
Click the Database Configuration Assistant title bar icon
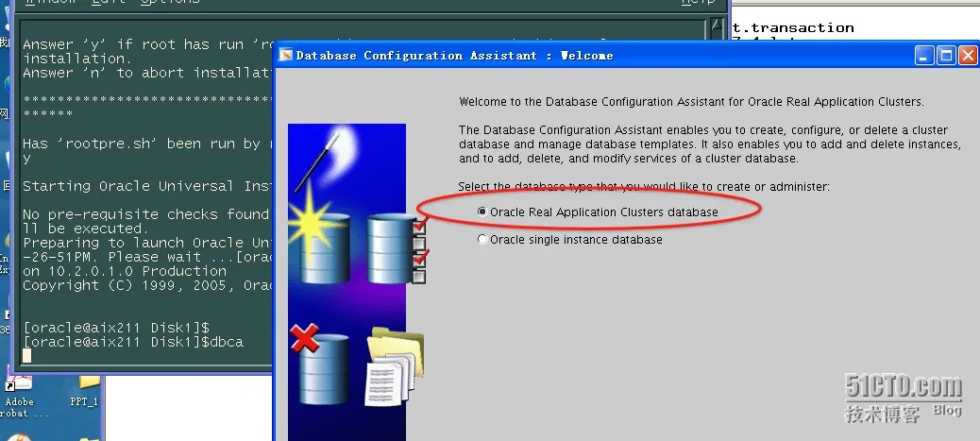pyautogui.click(x=286, y=55)
